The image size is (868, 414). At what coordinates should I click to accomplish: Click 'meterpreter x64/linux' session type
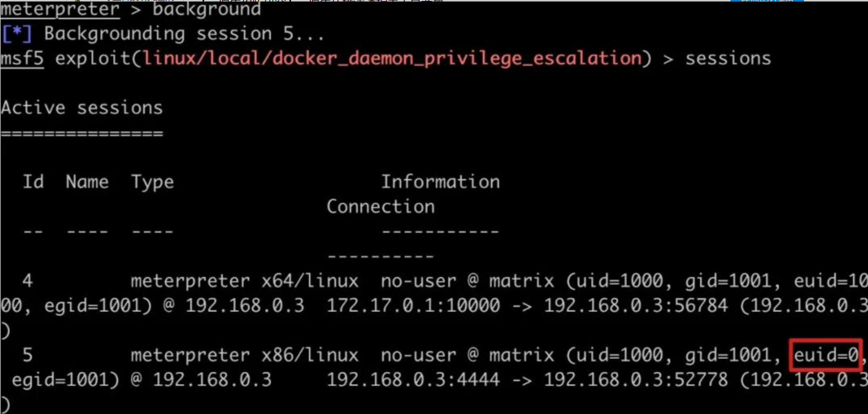[x=244, y=281]
